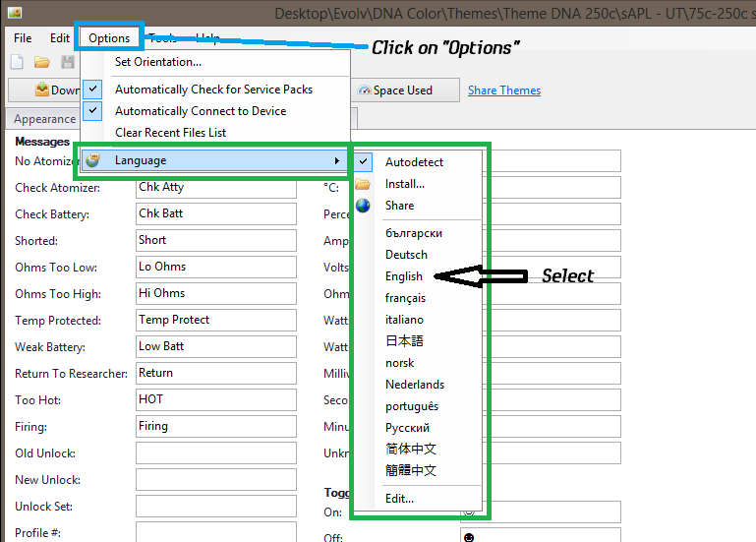
Task: Select the Autodetect language option
Action: pyautogui.click(x=414, y=162)
